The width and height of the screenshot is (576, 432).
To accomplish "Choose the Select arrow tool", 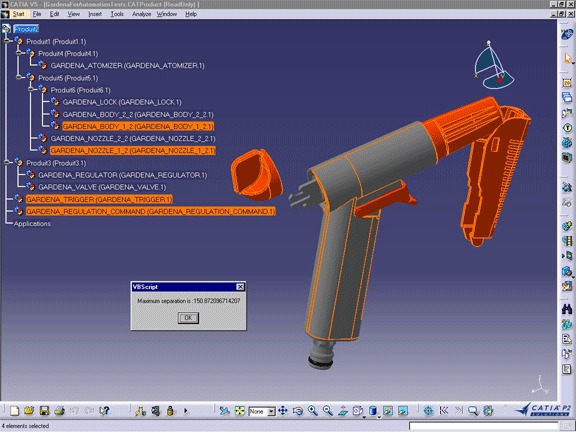I will click(x=567, y=58).
